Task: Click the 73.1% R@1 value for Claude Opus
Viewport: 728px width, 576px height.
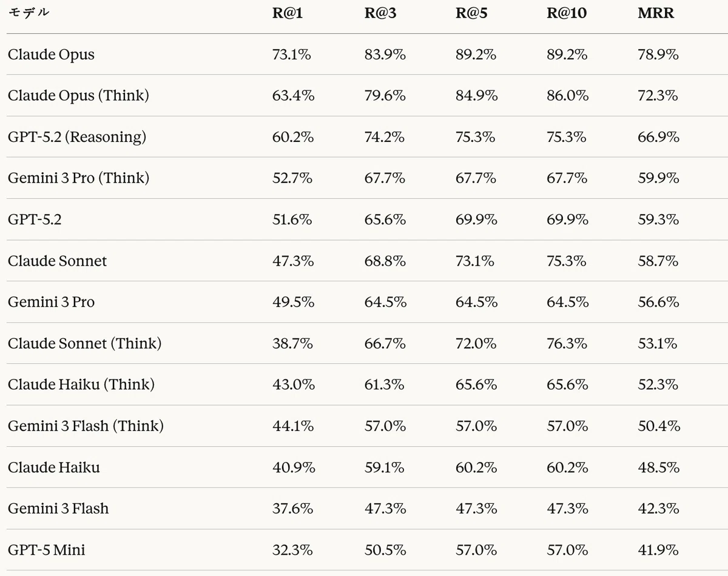Action: [292, 55]
